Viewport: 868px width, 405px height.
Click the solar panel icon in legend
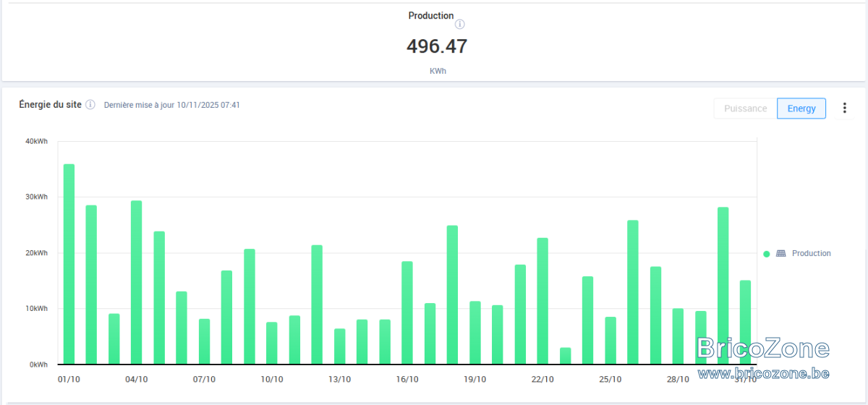(x=781, y=254)
